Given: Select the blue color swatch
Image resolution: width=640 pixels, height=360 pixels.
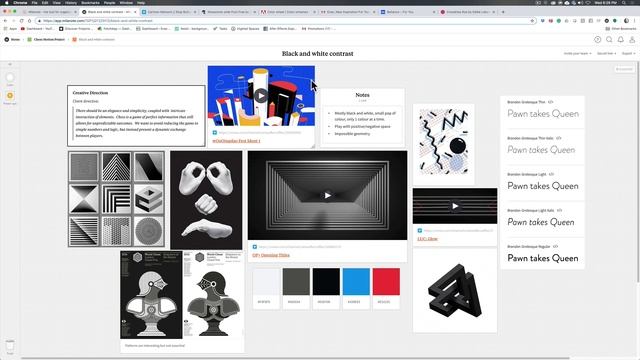Looking at the screenshot, I should (x=356, y=282).
